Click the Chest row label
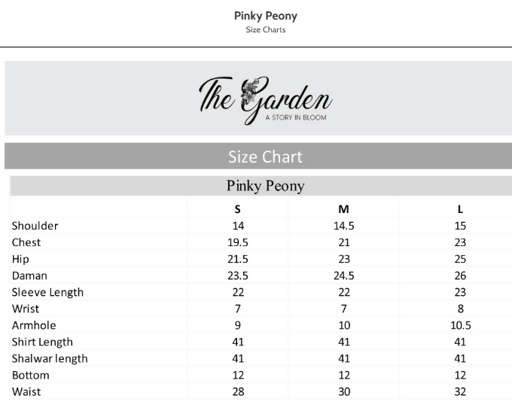 click(x=26, y=242)
